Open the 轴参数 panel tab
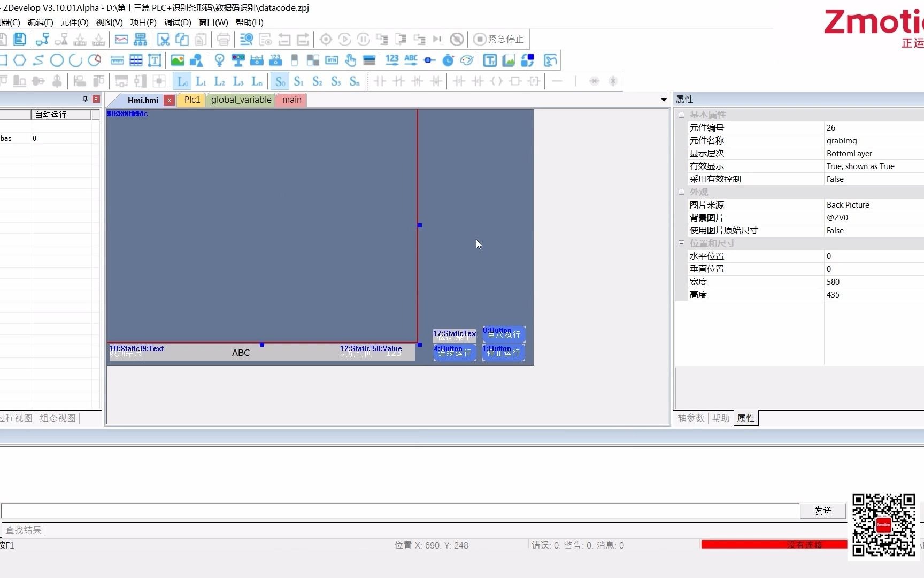Viewport: 924px width, 578px height. 691,418
